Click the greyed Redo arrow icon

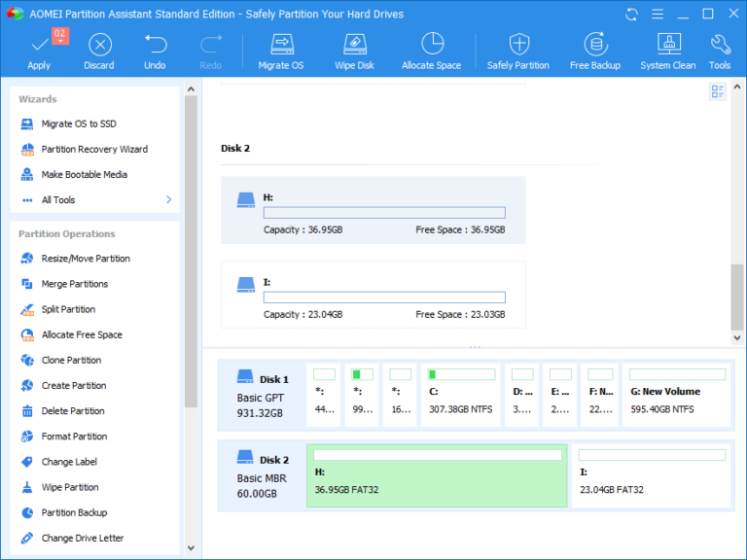point(210,45)
